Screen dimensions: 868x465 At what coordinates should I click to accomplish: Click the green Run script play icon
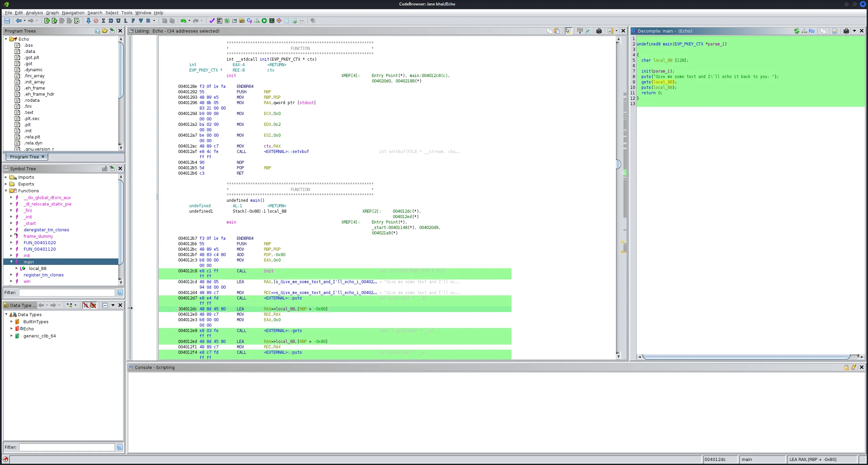click(x=264, y=21)
